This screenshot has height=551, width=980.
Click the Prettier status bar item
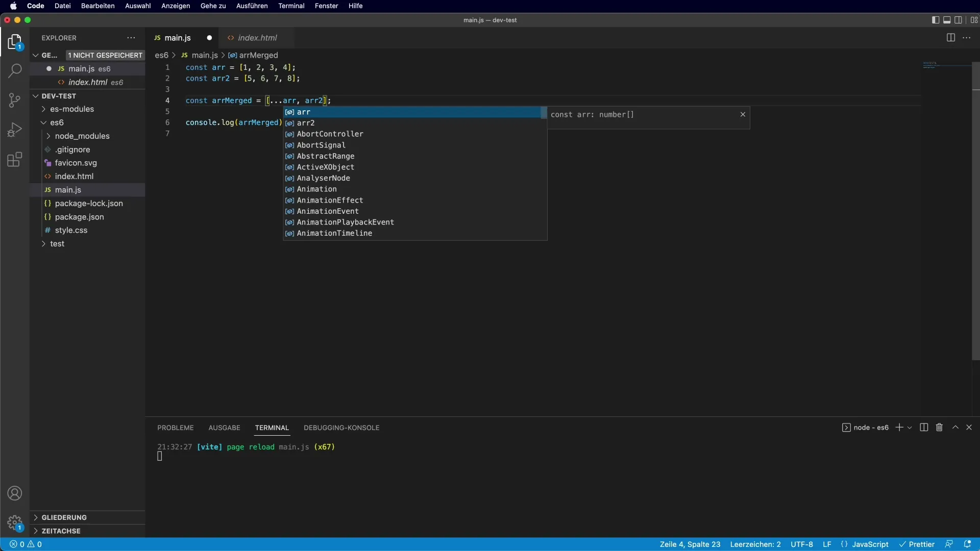pos(917,544)
